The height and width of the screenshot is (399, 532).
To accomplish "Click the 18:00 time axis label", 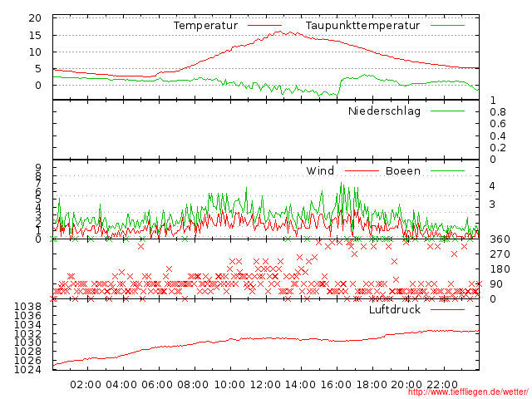I will point(372,385).
